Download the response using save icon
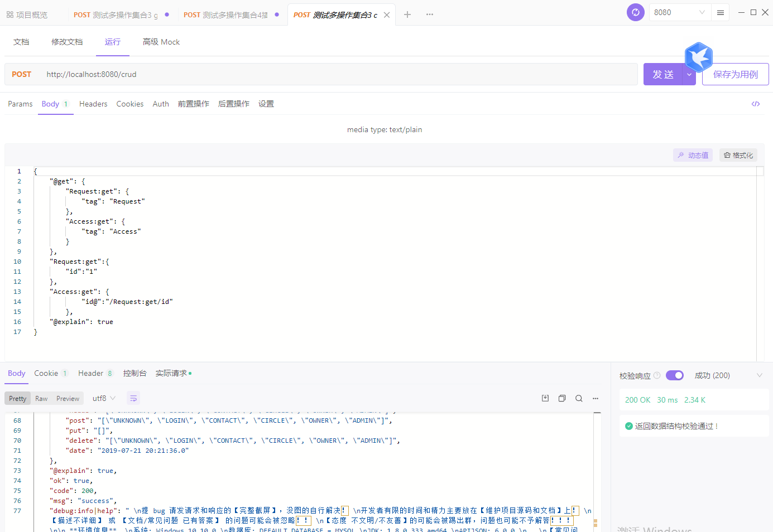Screen dimensions: 773x532 pyautogui.click(x=545, y=398)
